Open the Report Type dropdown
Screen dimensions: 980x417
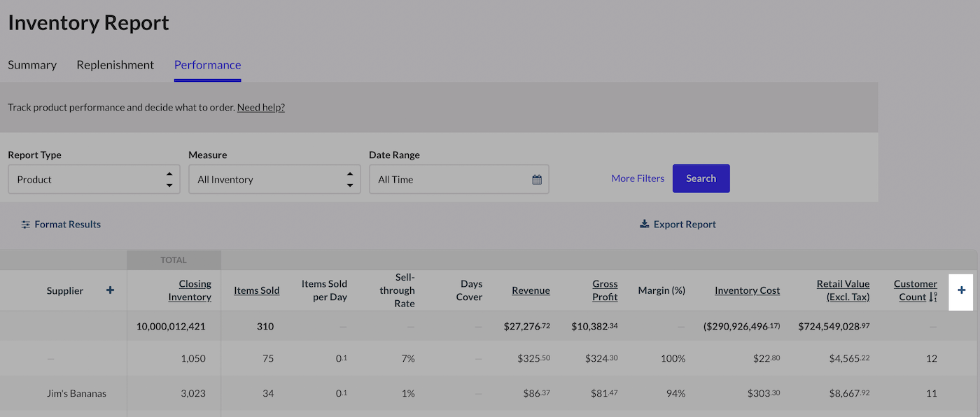point(94,179)
